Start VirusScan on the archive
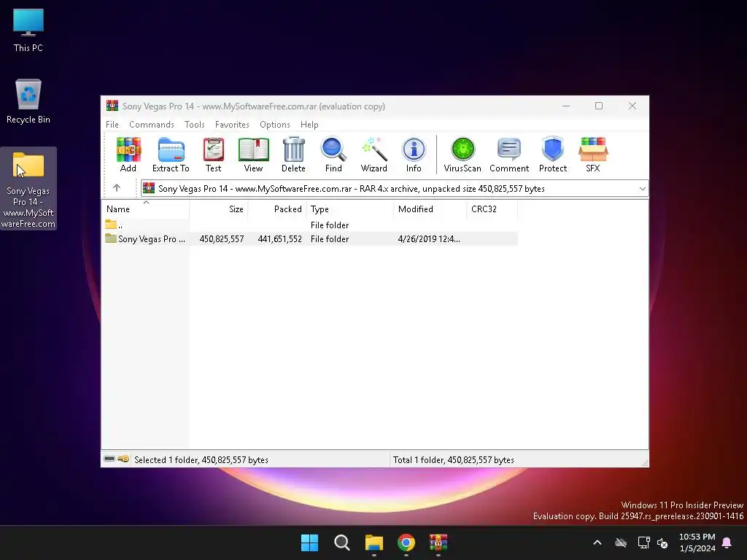Image resolution: width=747 pixels, height=560 pixels. [462, 155]
